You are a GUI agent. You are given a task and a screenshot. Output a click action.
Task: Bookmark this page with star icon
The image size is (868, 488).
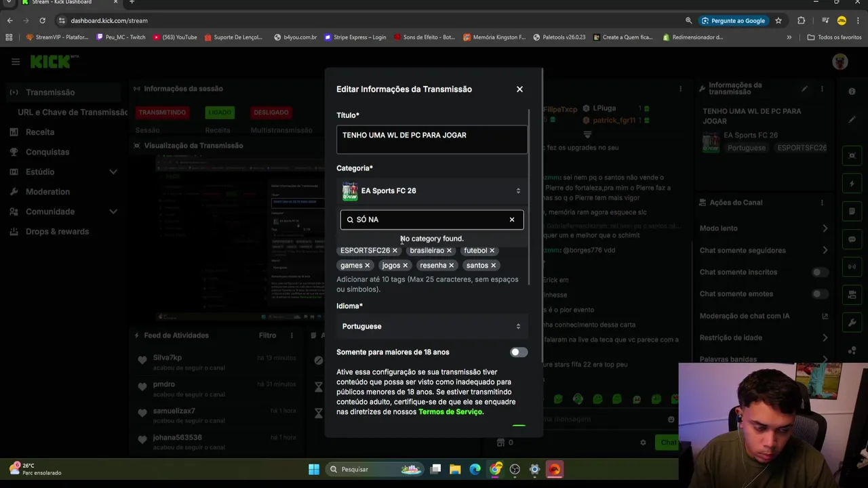778,20
